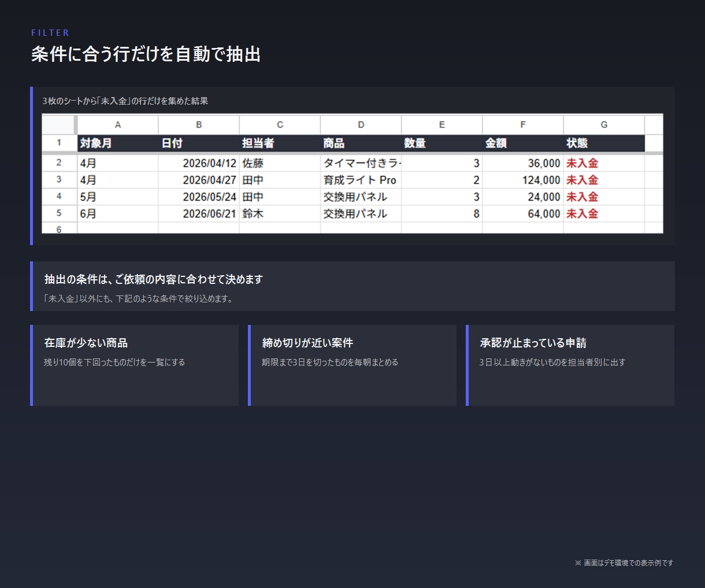Click 4月 in the 佐藤 row
Viewport: 705px width, 588px height.
[x=118, y=163]
